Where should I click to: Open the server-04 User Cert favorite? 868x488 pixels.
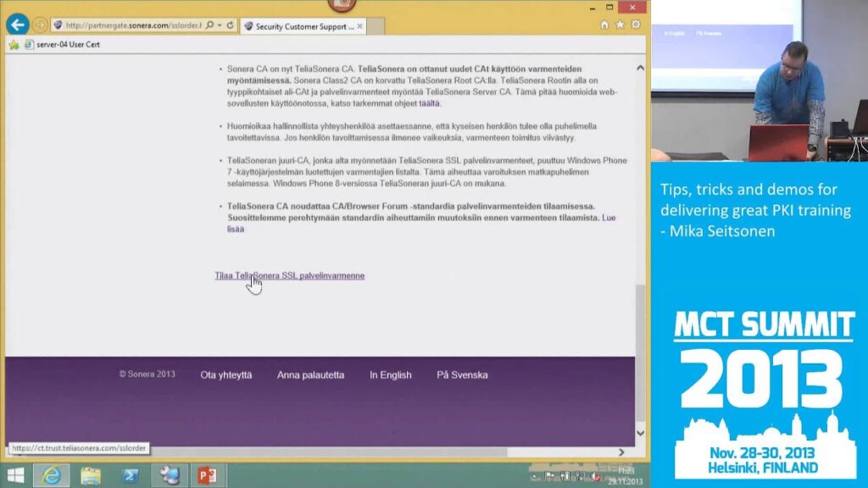point(62,44)
